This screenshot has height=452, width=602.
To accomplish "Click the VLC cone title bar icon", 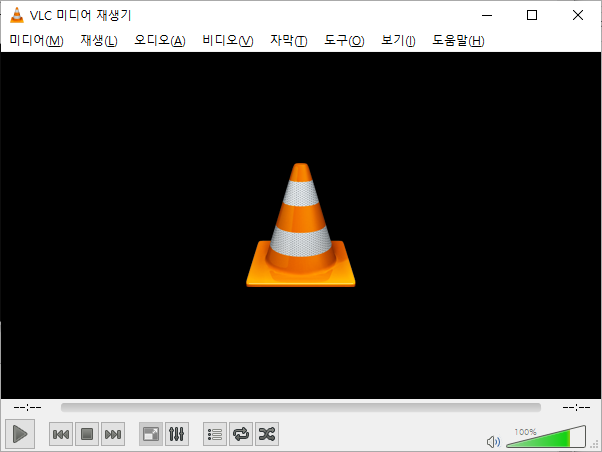I will pos(17,15).
